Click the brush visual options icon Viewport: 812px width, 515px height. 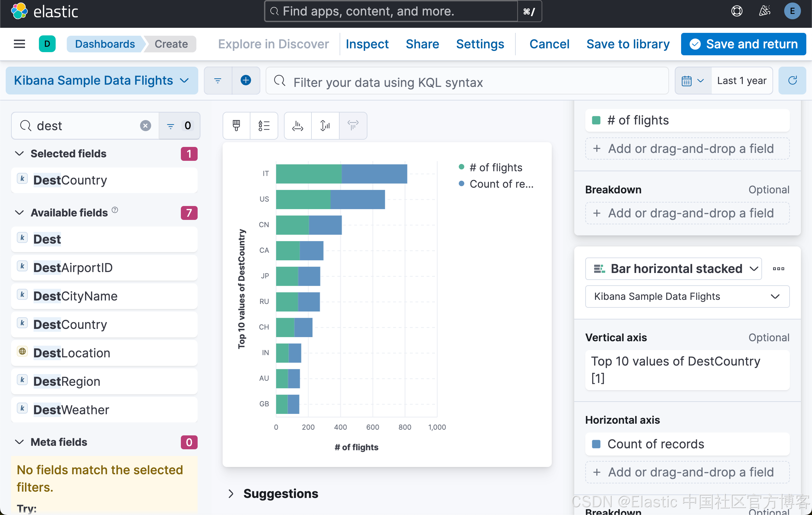click(237, 125)
